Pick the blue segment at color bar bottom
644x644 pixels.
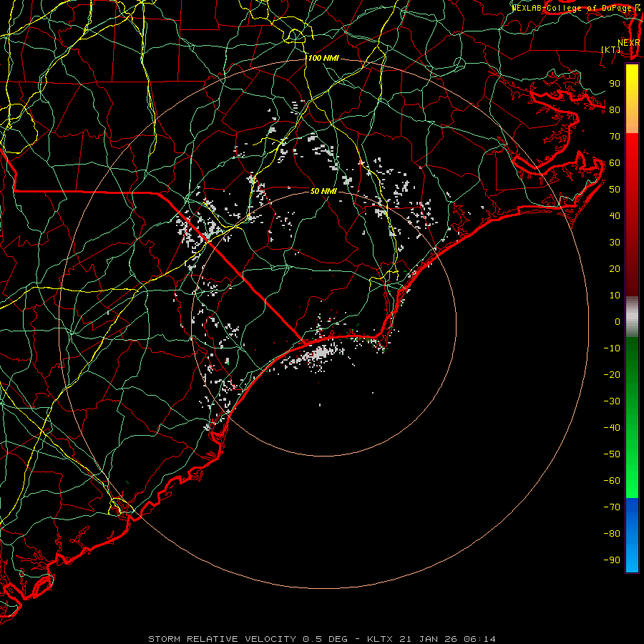(632, 535)
